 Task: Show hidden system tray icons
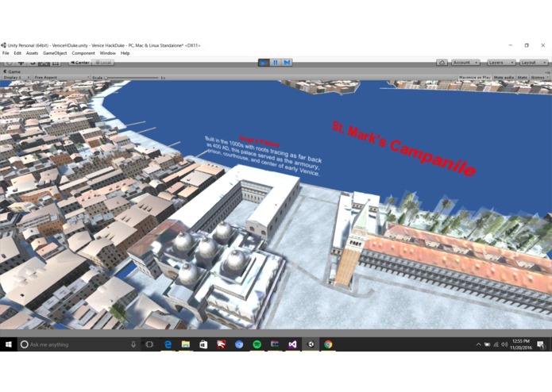click(478, 344)
